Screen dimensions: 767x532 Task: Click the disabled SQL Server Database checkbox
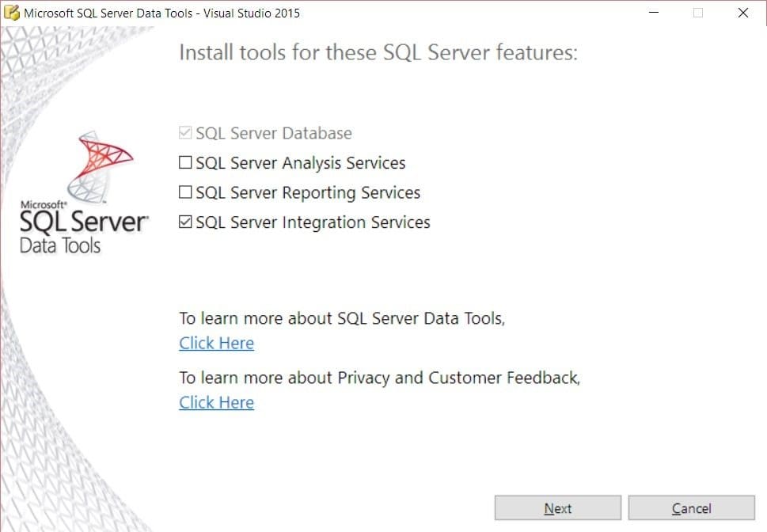185,133
